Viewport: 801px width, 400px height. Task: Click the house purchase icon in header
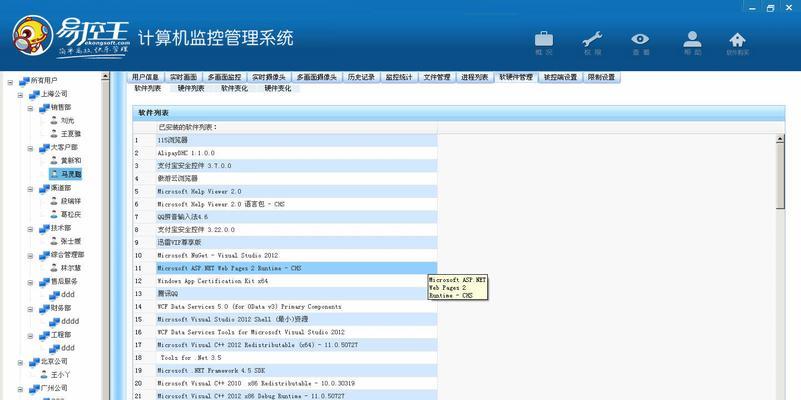[x=737, y=40]
